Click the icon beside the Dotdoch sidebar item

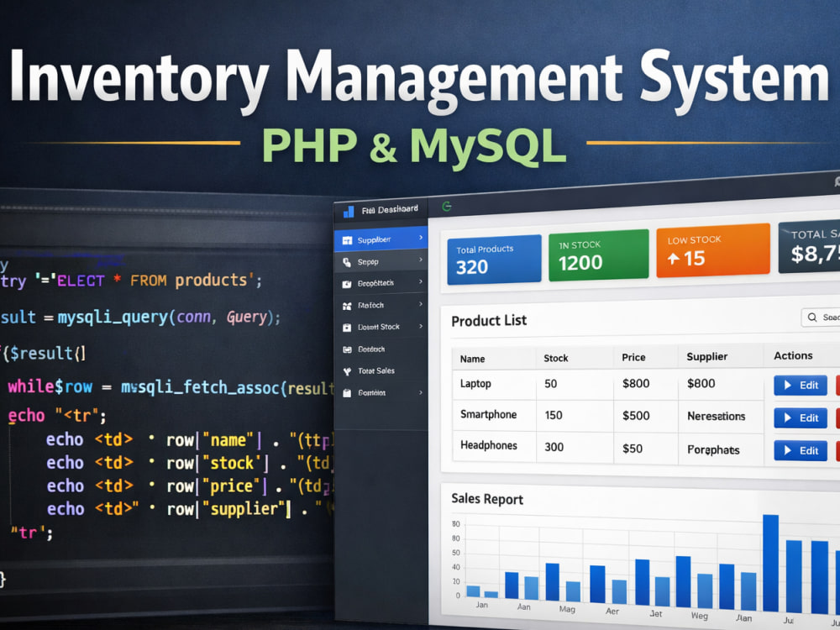(x=347, y=349)
